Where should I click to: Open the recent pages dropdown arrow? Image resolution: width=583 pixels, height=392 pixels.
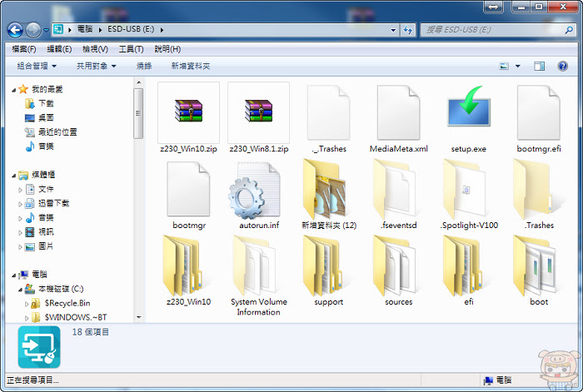click(x=46, y=30)
